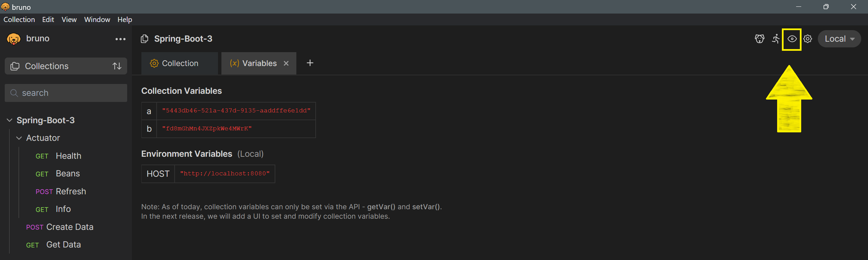Screen dimensions: 868x260
Task: Click the sort collections arrows icon
Action: 117,66
